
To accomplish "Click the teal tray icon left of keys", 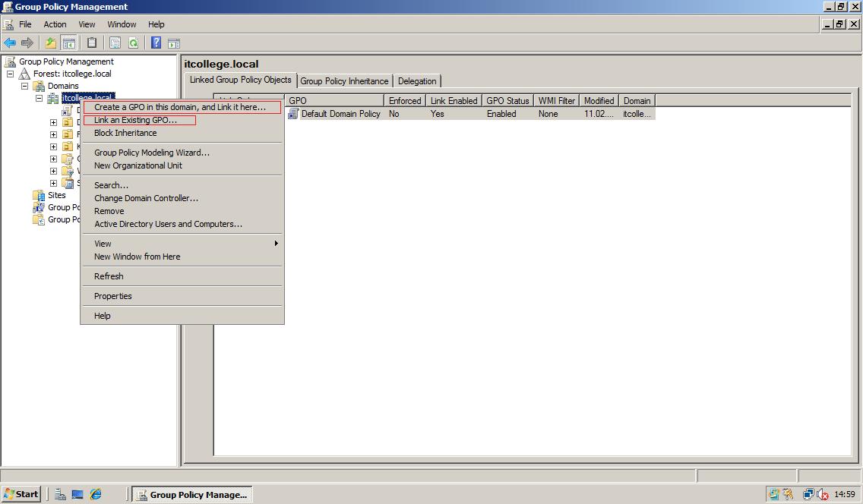I will pyautogui.click(x=774, y=494).
